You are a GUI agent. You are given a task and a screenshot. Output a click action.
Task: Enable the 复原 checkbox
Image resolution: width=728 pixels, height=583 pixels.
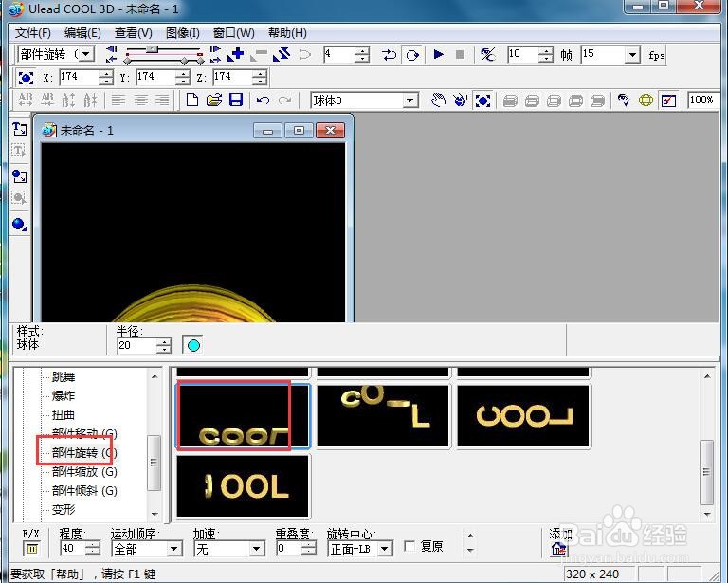pyautogui.click(x=409, y=547)
